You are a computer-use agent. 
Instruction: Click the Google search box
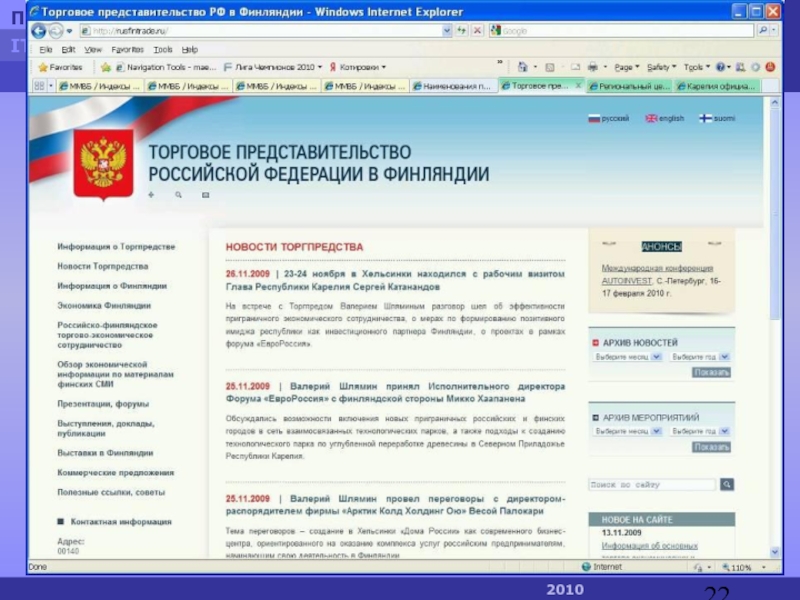click(x=621, y=31)
